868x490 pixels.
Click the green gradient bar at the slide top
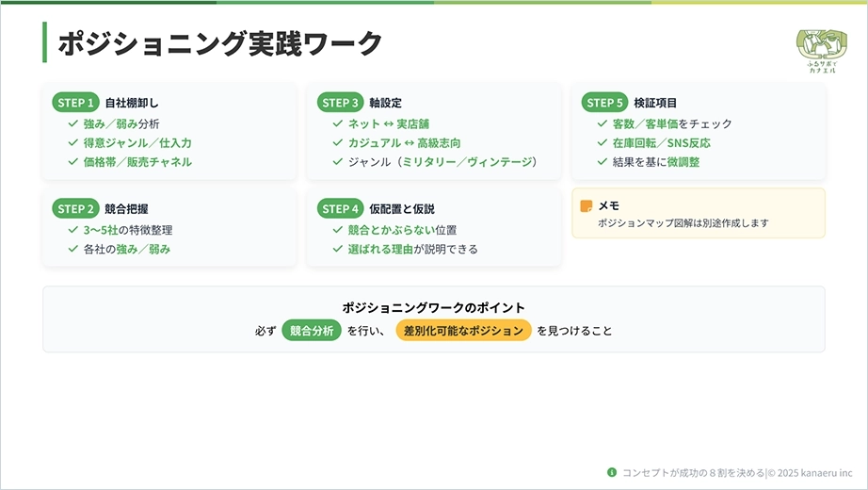tap(434, 2)
